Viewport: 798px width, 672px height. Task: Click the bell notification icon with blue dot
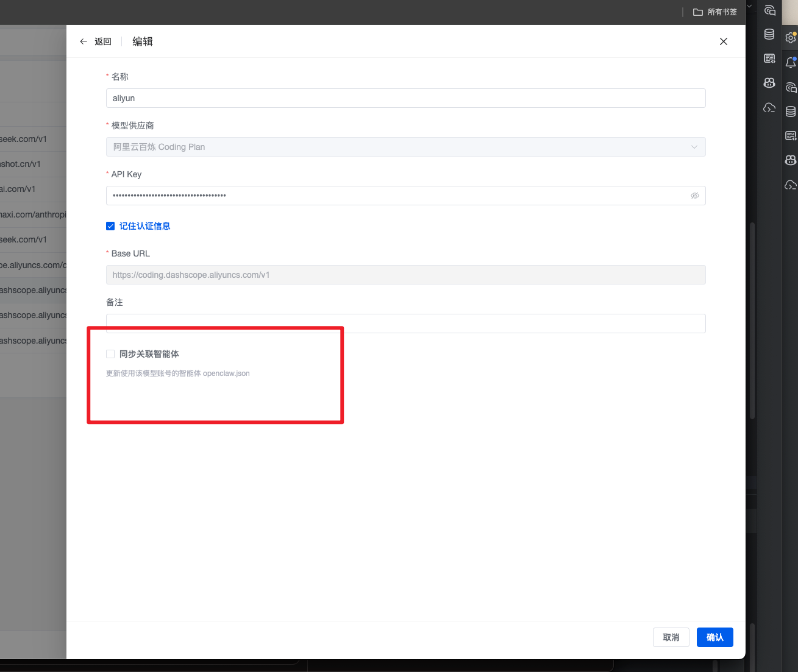coord(791,63)
